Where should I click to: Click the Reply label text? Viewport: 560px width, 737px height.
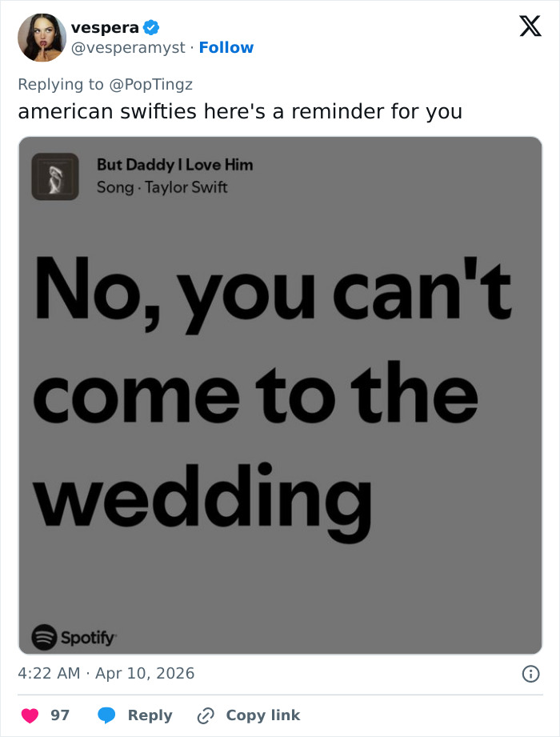click(x=150, y=715)
